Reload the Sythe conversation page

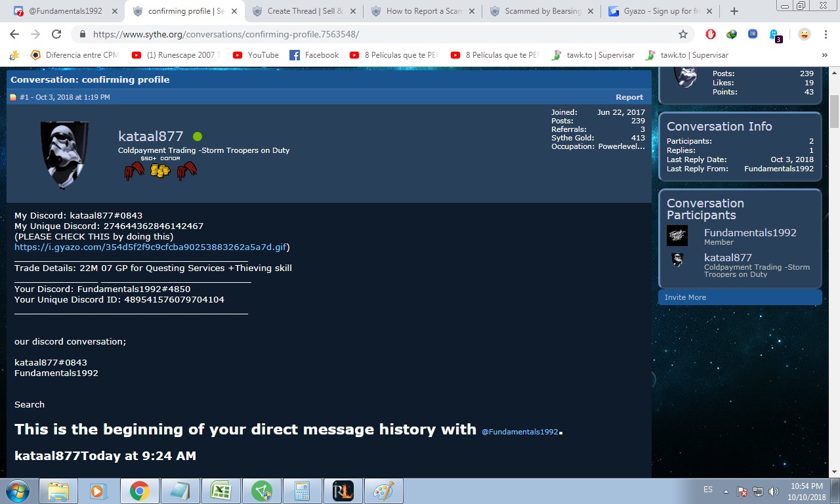coord(56,34)
